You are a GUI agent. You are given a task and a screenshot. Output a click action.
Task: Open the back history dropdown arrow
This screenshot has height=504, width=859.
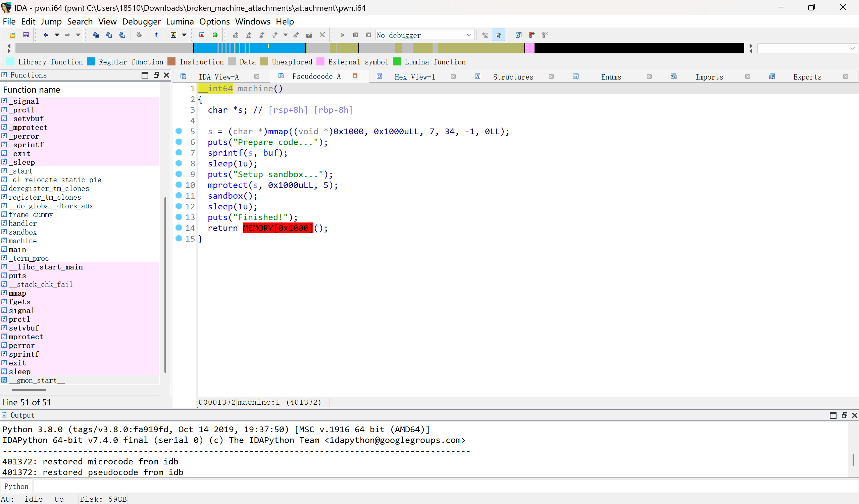coord(57,35)
